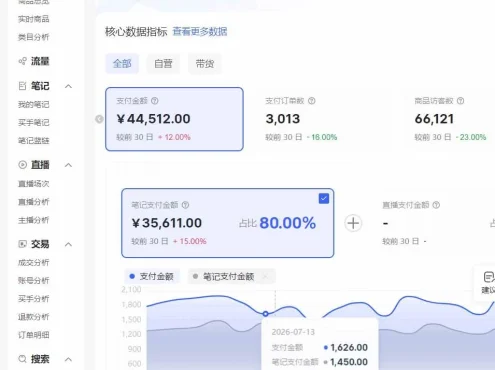Click the 流量 section icon
The width and height of the screenshot is (495, 370).
pos(22,61)
